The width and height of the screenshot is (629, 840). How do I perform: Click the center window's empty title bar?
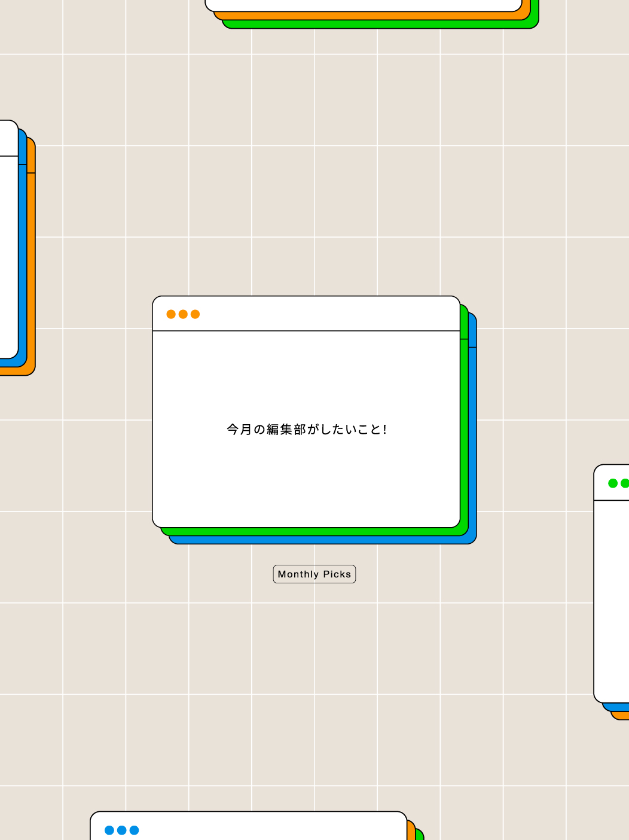329,314
